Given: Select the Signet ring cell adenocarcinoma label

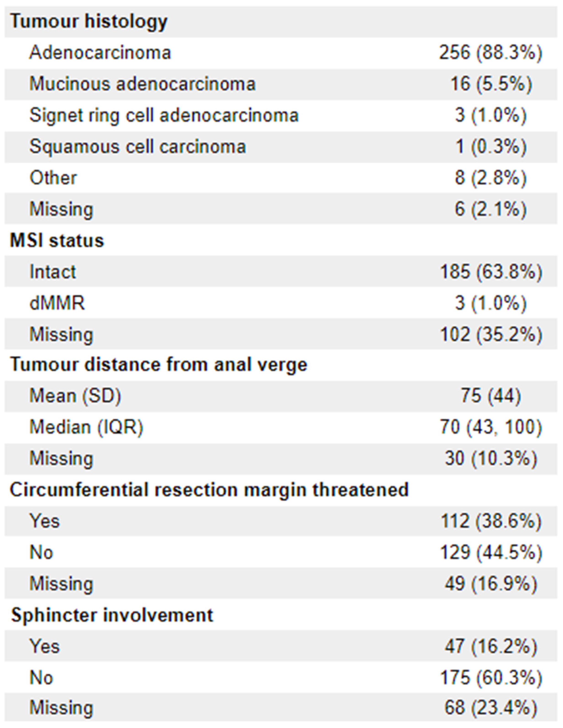Looking at the screenshot, I should (x=164, y=115).
